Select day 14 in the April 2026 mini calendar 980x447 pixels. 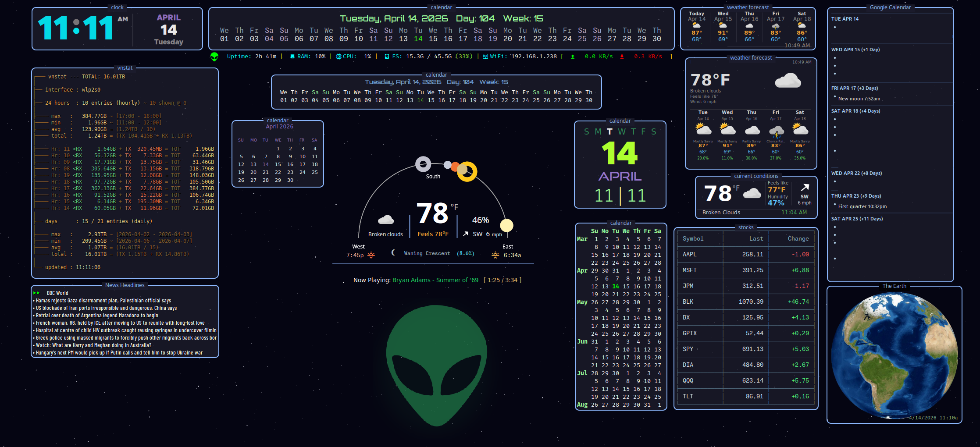[265, 164]
